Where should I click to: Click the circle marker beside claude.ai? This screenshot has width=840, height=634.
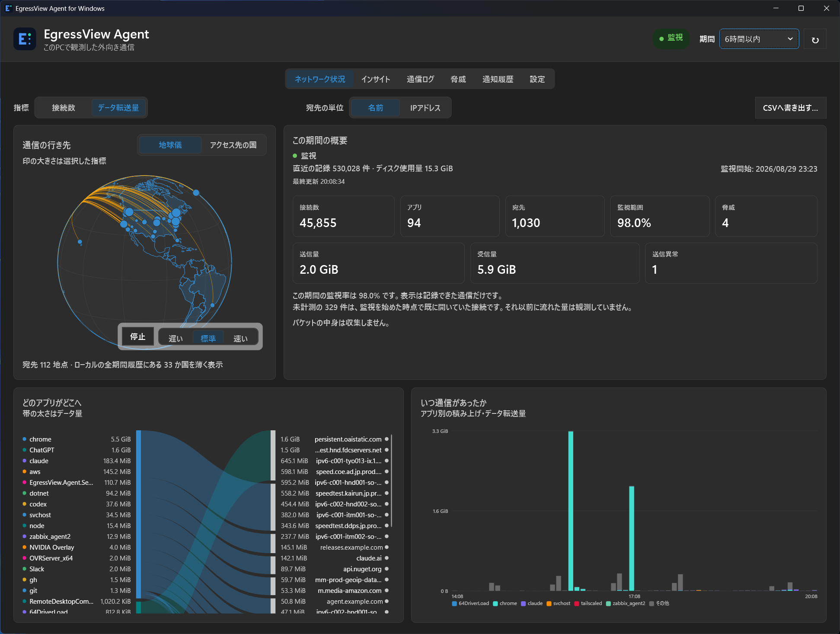tap(386, 558)
